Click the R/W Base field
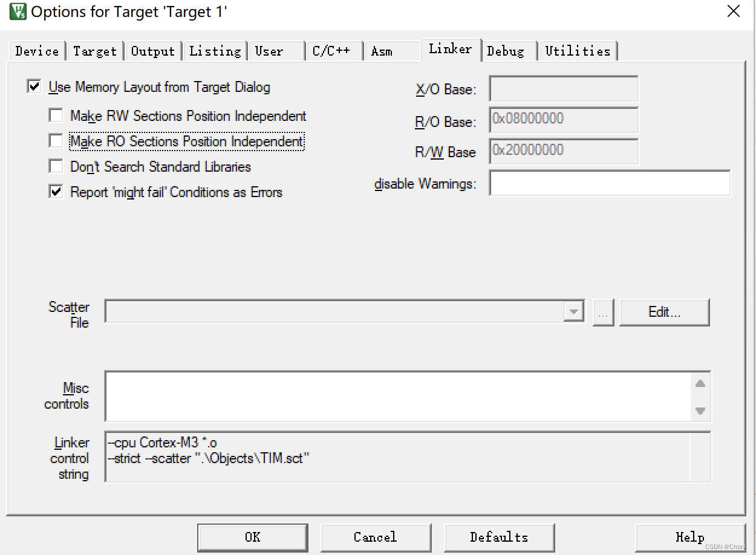 [564, 151]
